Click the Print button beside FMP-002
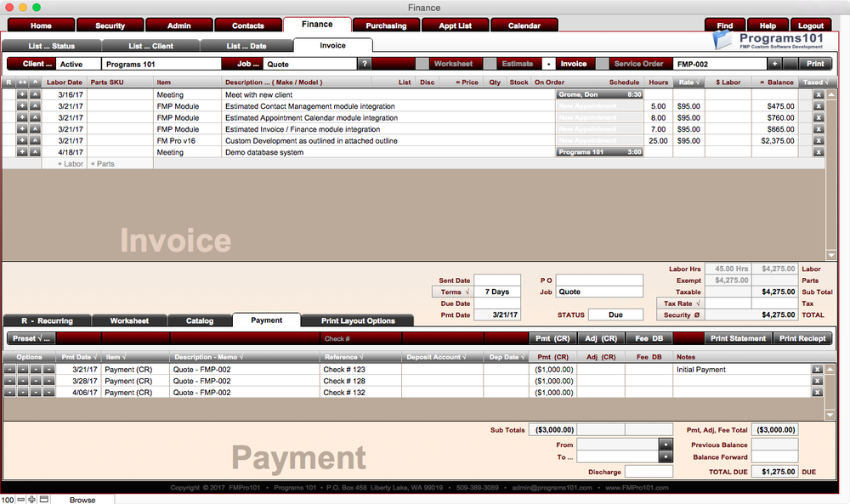This screenshot has width=850, height=504. [x=815, y=64]
